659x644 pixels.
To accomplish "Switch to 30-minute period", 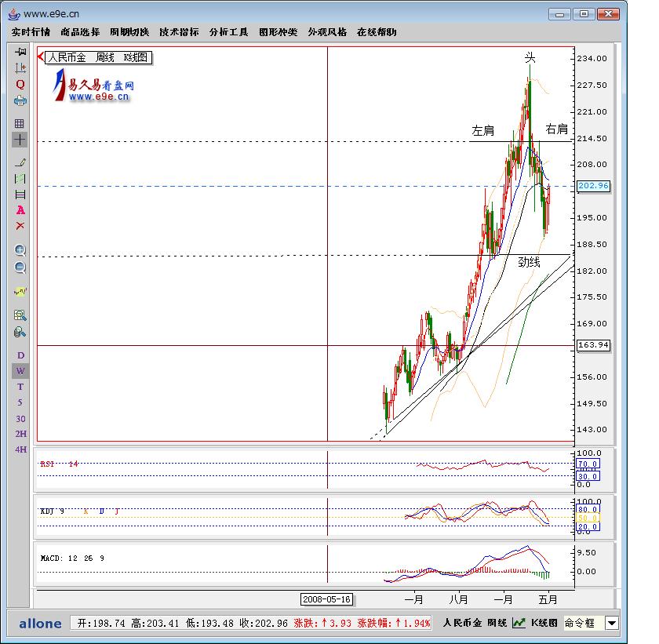I will (x=20, y=418).
